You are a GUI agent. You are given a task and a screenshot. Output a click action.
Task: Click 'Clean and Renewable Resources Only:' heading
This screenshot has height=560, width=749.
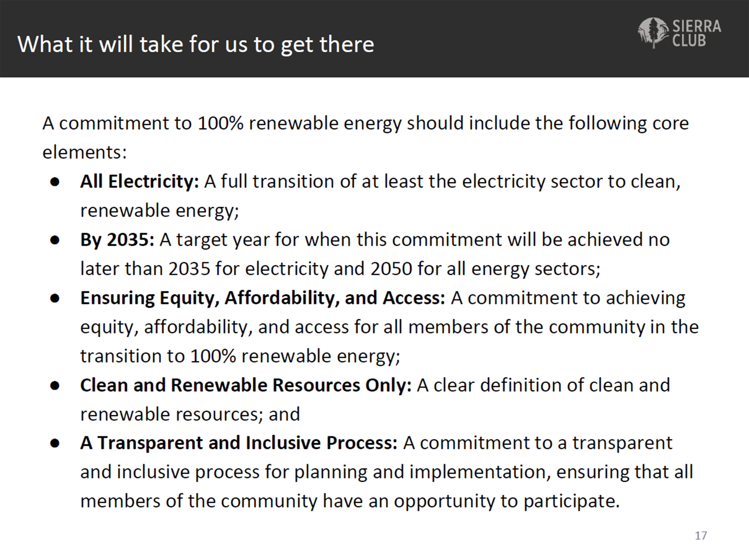(246, 385)
